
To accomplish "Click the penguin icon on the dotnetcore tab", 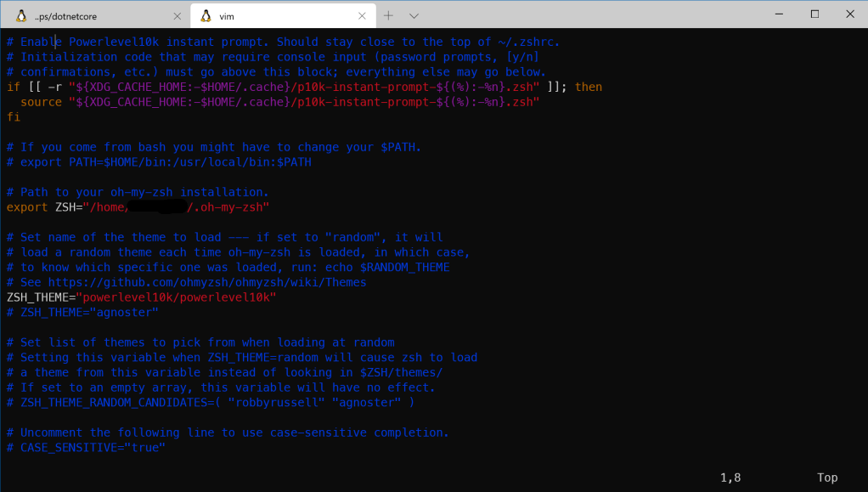I will click(21, 15).
